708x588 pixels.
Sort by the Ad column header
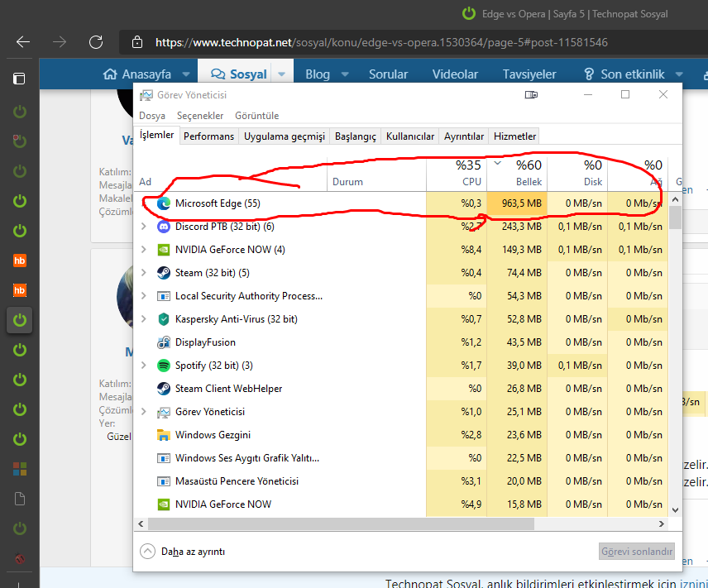pos(231,174)
